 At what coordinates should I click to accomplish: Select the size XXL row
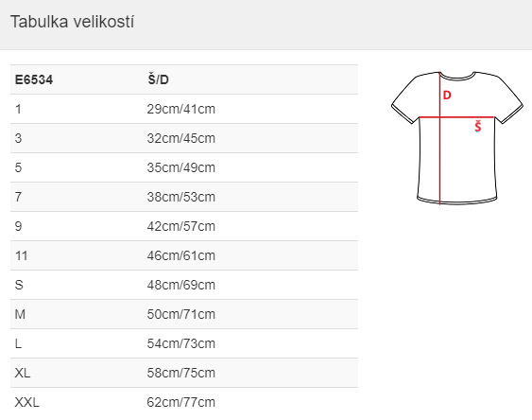click(x=184, y=402)
